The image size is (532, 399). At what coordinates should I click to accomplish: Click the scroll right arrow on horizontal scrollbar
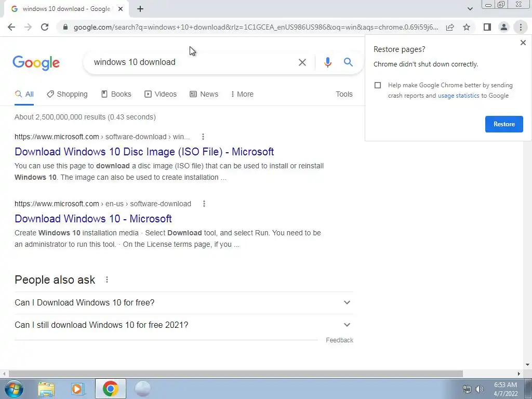(519, 374)
